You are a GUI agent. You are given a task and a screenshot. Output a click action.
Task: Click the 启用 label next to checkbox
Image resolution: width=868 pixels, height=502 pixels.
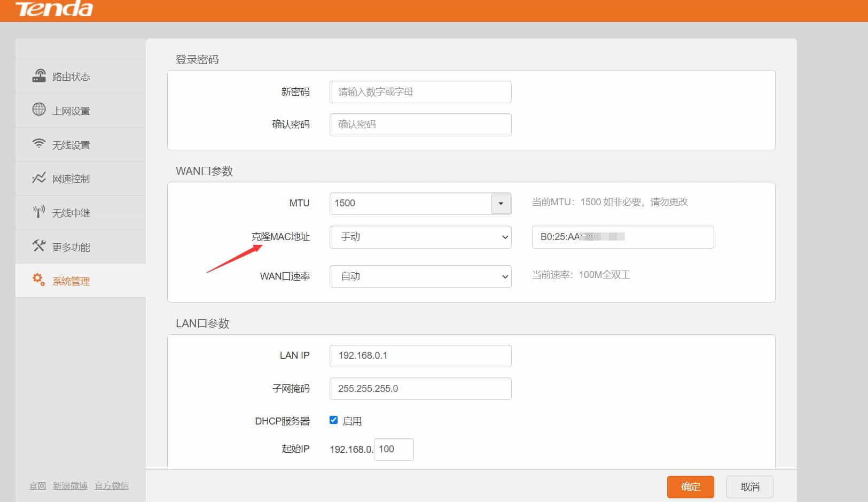352,421
